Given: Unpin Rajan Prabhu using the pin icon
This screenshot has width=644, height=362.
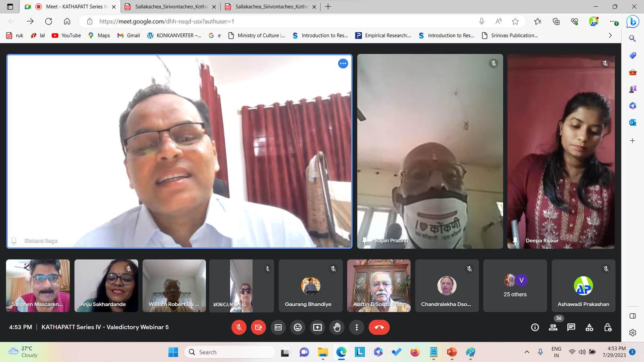Looking at the screenshot, I should click(365, 241).
